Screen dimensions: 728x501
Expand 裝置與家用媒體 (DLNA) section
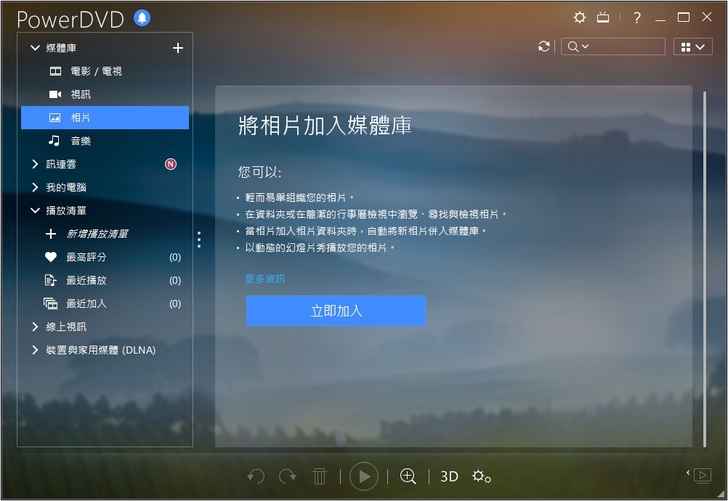pos(35,350)
